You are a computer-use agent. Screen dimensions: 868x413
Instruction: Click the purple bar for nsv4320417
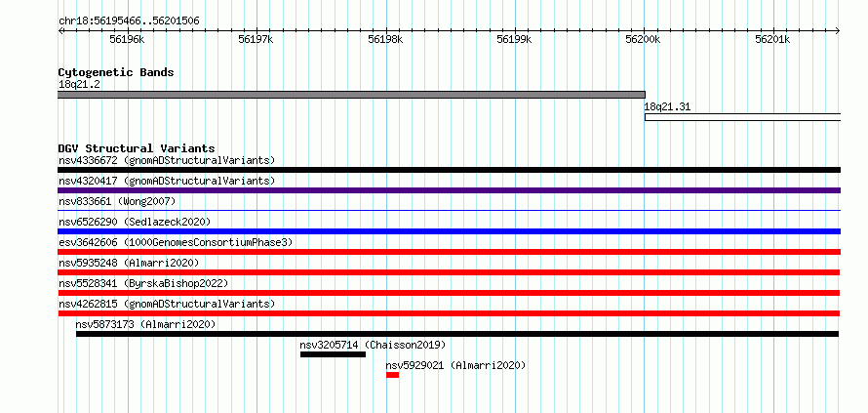[x=450, y=190]
